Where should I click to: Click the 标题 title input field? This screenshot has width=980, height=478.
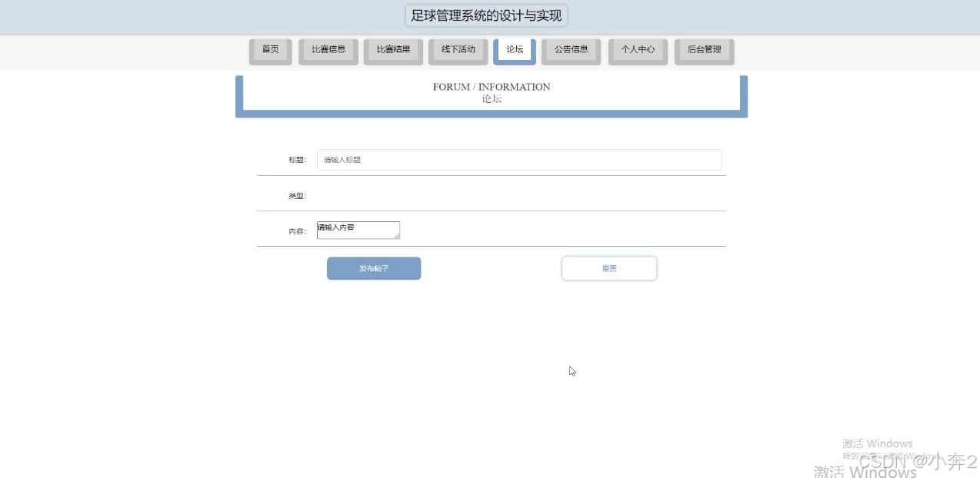(x=519, y=160)
